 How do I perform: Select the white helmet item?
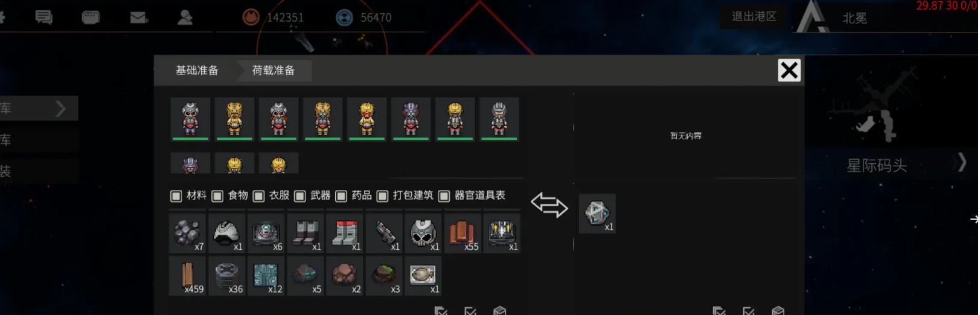(226, 233)
